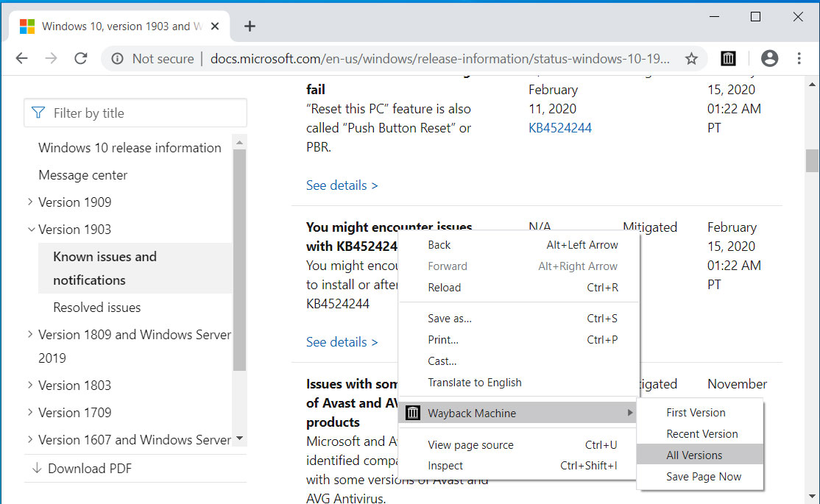This screenshot has width=820, height=504.
Task: Select the Version 1709 sidebar label
Action: coord(75,413)
